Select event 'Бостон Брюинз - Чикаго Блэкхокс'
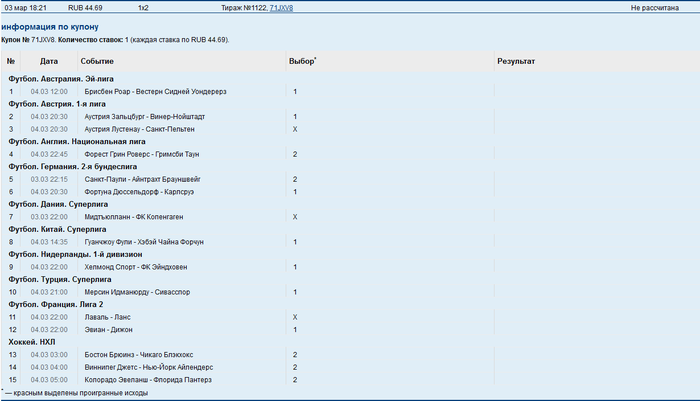The height and width of the screenshot is (401, 700). pos(139,354)
